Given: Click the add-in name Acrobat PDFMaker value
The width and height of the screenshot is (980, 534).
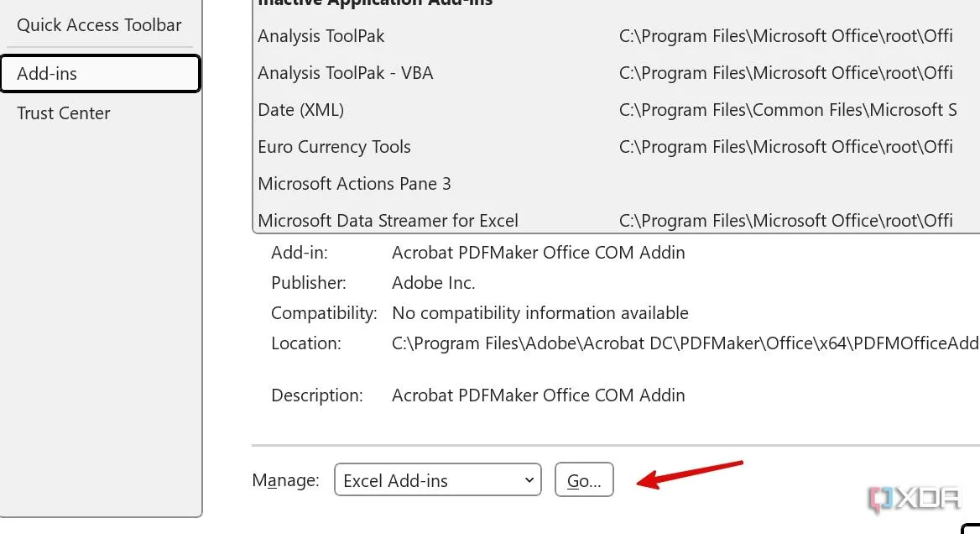Looking at the screenshot, I should (x=538, y=253).
